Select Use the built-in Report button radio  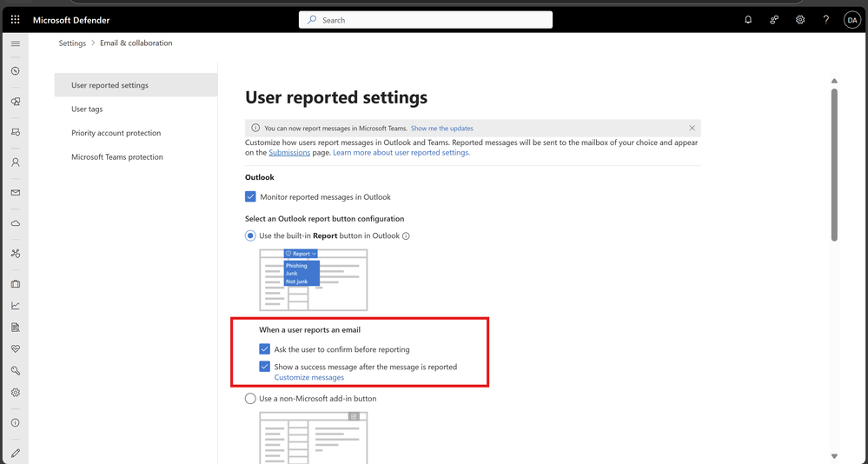click(250, 235)
